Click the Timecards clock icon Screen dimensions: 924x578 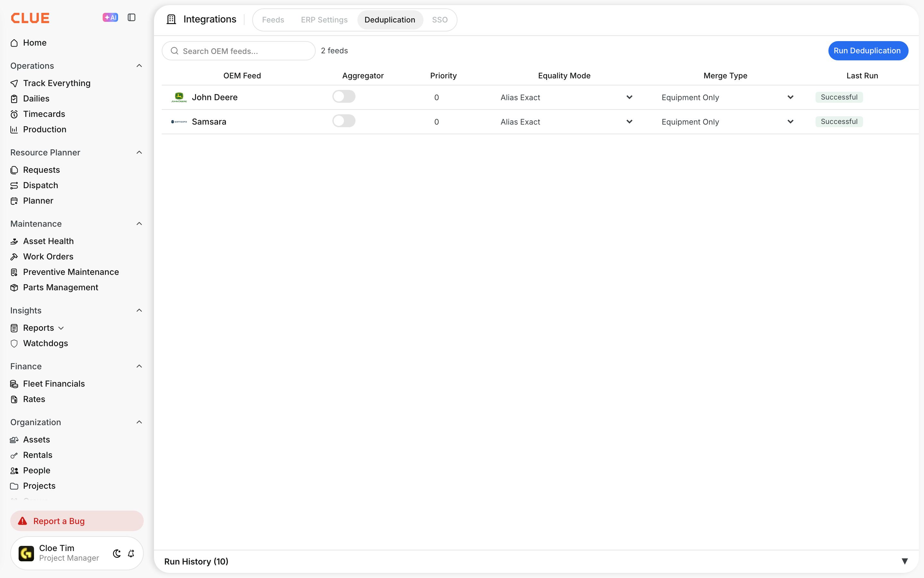pyautogui.click(x=14, y=114)
